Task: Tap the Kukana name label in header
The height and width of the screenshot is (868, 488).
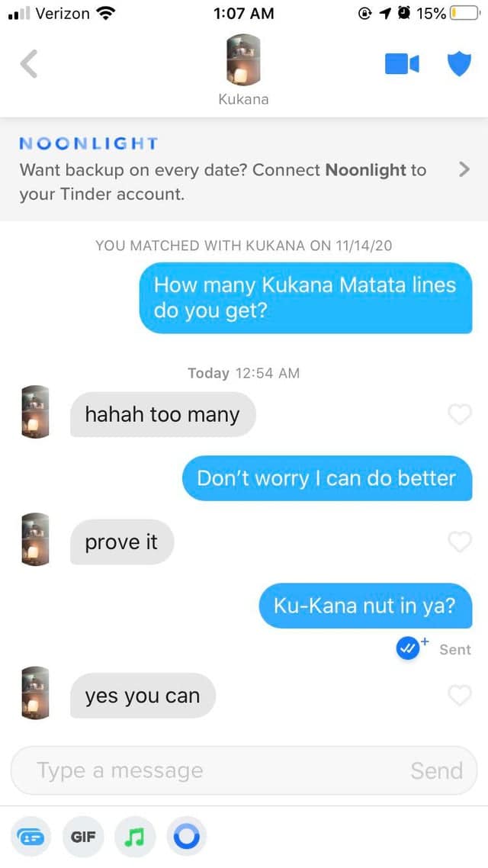Action: point(243,99)
